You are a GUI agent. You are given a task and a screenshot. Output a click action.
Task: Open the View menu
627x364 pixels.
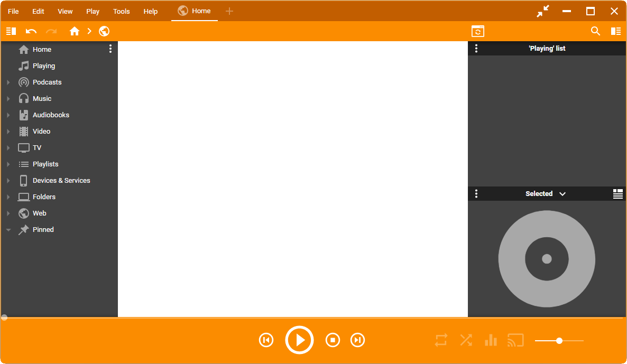(x=65, y=11)
